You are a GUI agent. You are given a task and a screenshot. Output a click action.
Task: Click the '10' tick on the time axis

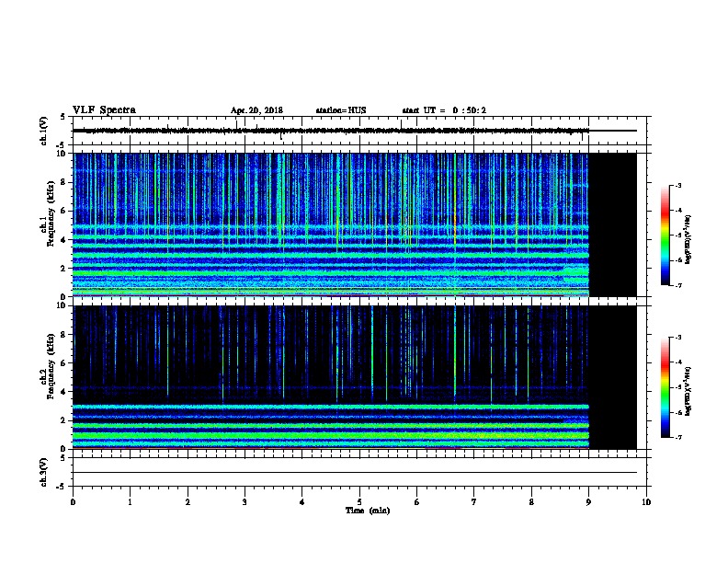pos(646,501)
